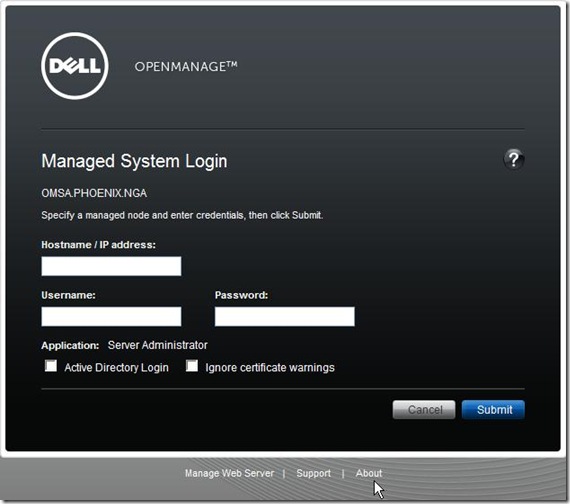Click the Managed System Login heading
The height and width of the screenshot is (504, 570).
coord(134,161)
